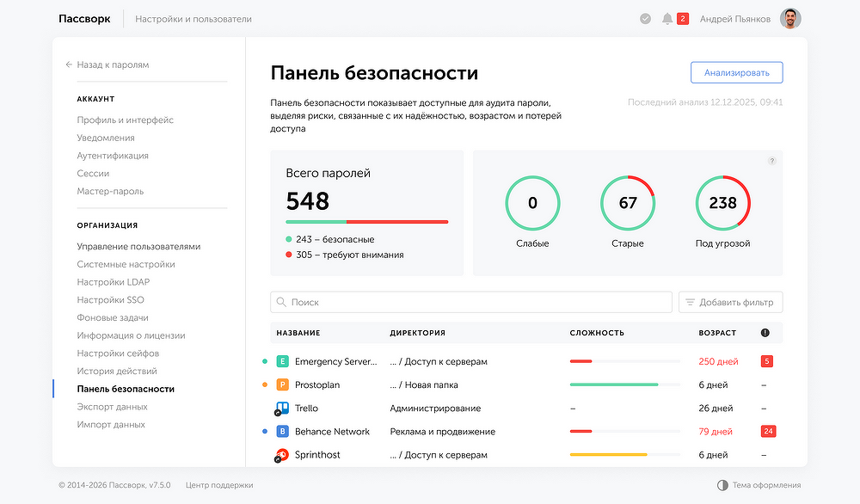Open Управление пользователями
860x504 pixels.
point(138,247)
